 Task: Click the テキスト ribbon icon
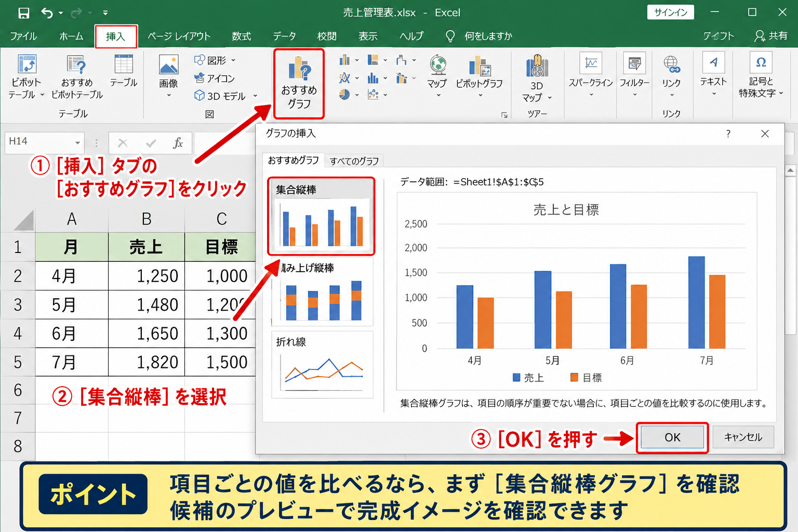[713, 62]
